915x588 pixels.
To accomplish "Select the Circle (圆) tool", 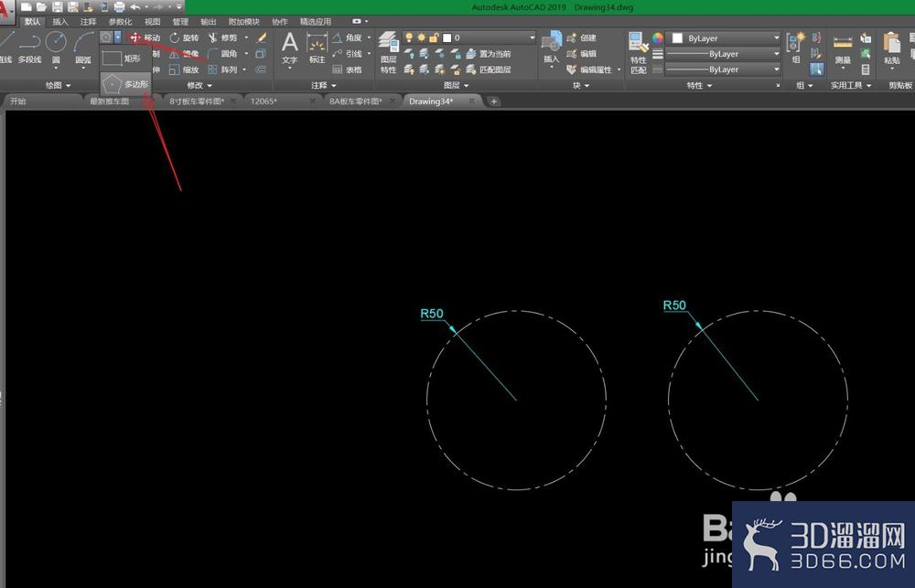I will tap(56, 48).
